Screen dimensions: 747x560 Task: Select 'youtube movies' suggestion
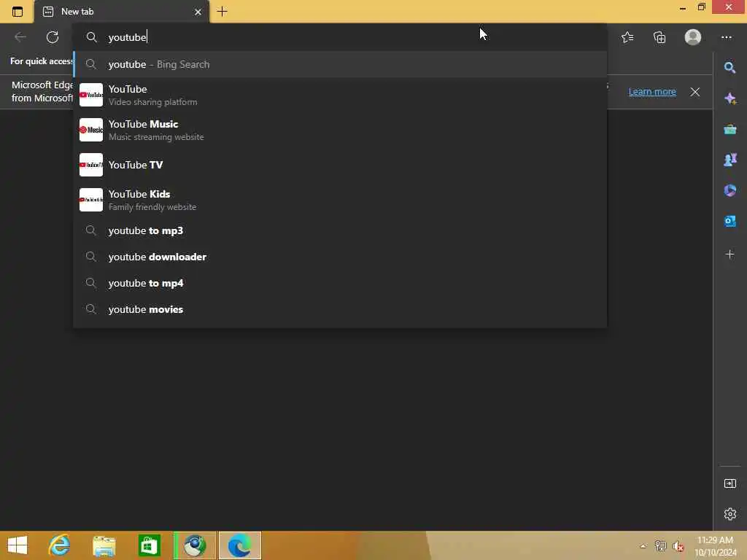click(340, 309)
